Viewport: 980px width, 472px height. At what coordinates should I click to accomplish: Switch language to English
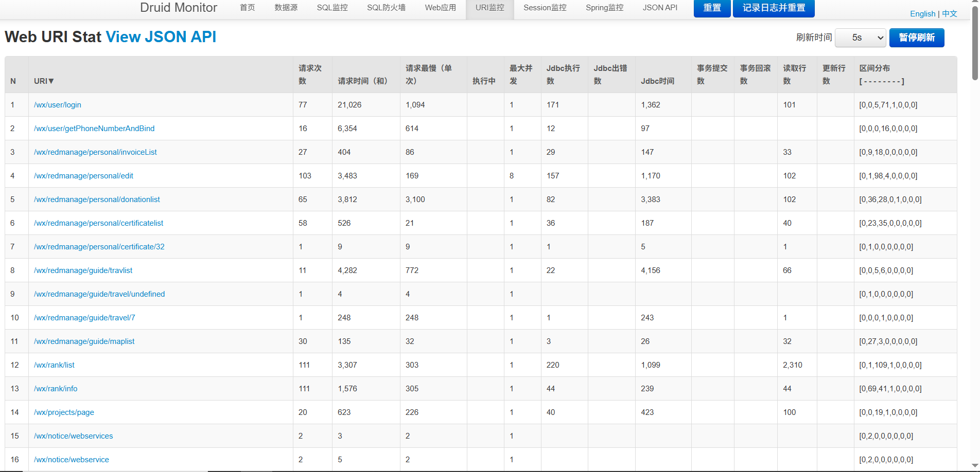[x=922, y=14]
